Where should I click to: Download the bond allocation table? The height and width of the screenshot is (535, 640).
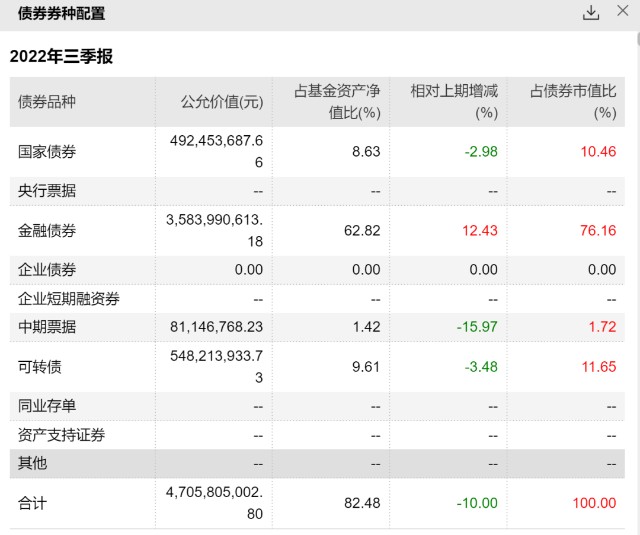(x=591, y=13)
